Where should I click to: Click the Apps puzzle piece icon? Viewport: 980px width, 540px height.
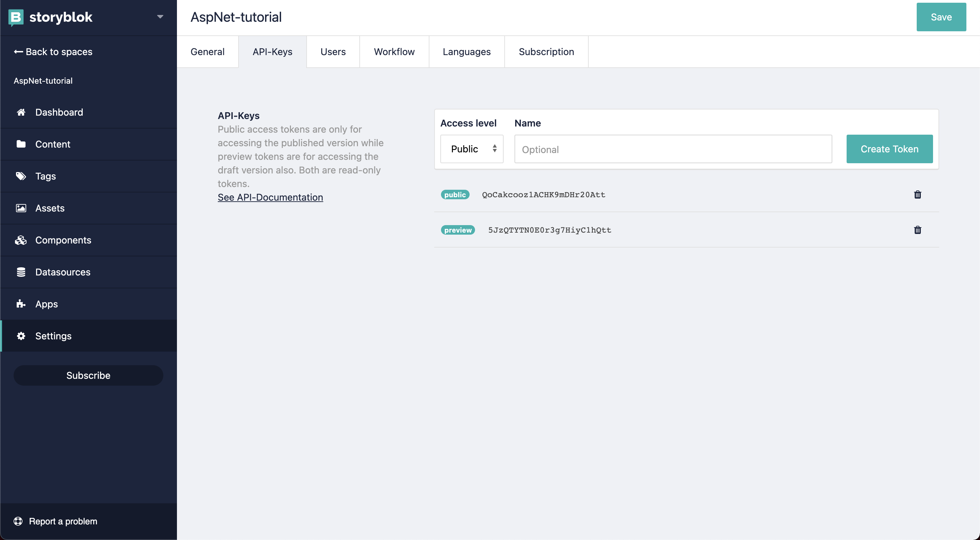pos(21,304)
